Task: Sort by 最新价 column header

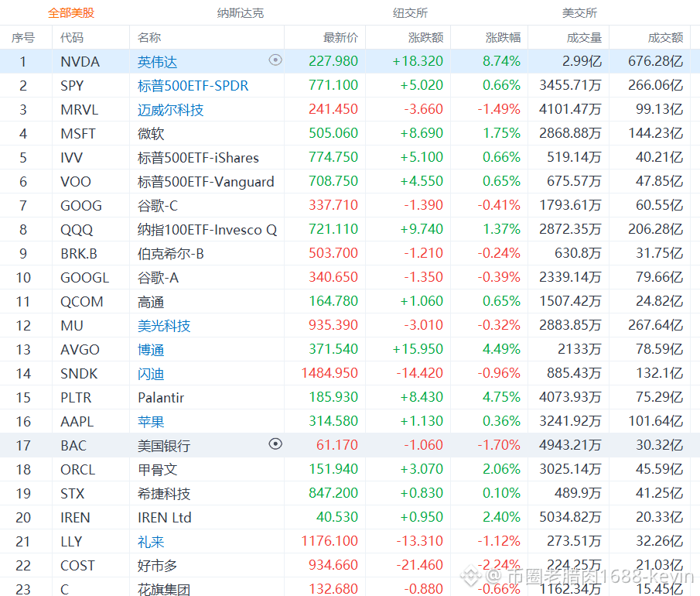Action: point(340,37)
